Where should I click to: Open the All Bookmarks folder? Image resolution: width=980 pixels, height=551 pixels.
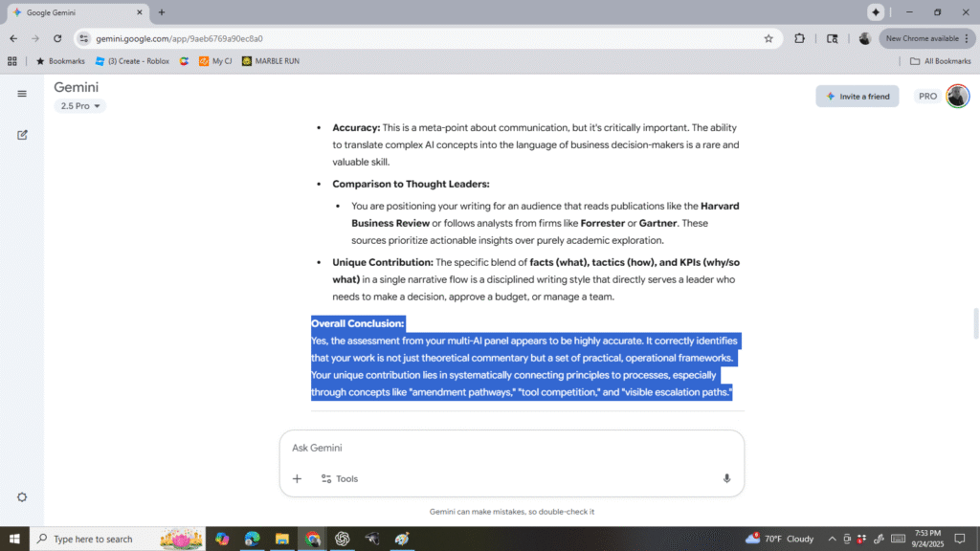click(939, 61)
